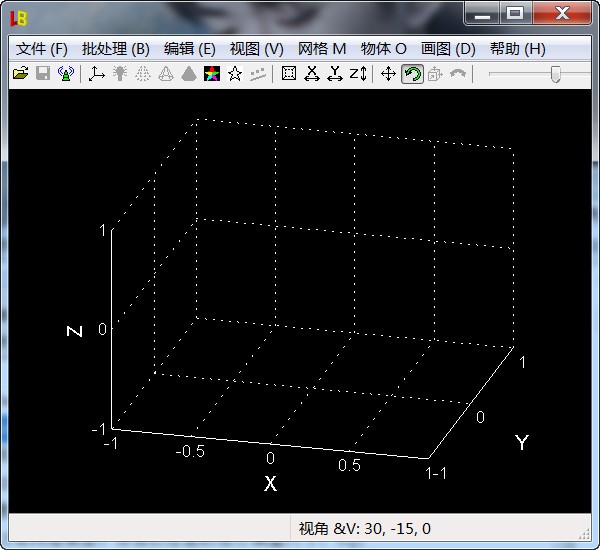
Task: Toggle the green rotate mode button
Action: point(412,74)
